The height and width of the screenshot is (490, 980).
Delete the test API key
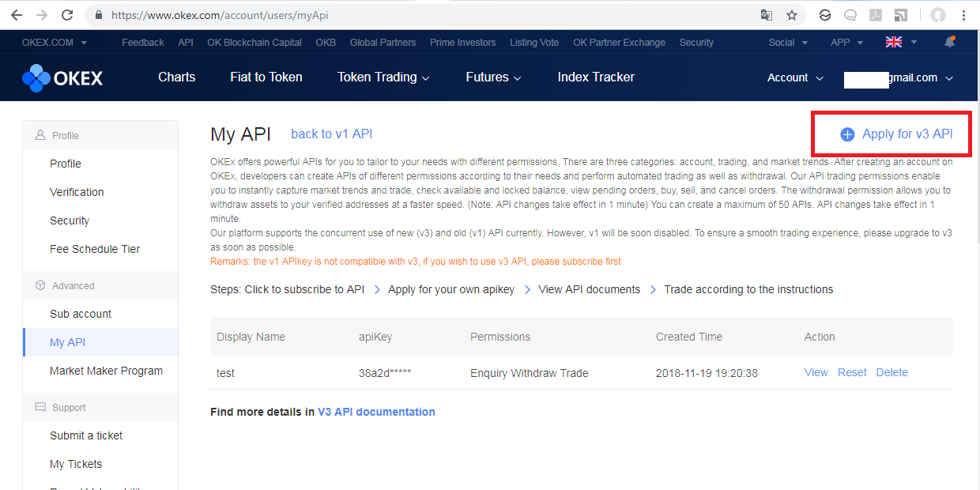pos(892,372)
